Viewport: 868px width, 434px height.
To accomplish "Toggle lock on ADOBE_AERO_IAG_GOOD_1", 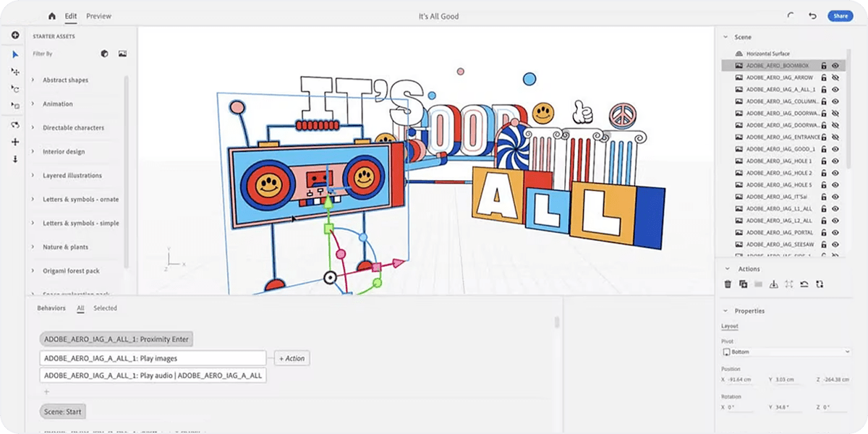I will (x=824, y=149).
